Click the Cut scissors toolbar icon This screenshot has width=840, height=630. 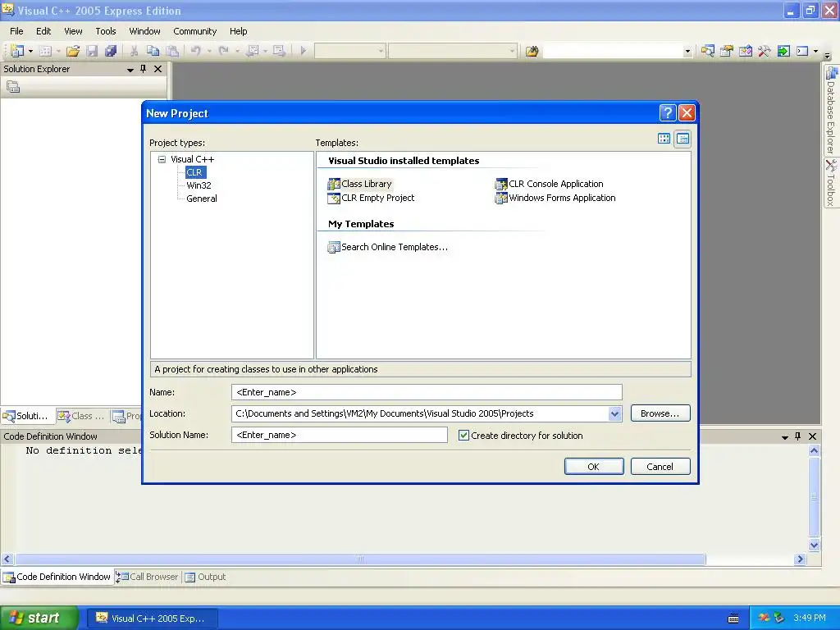pyautogui.click(x=134, y=51)
